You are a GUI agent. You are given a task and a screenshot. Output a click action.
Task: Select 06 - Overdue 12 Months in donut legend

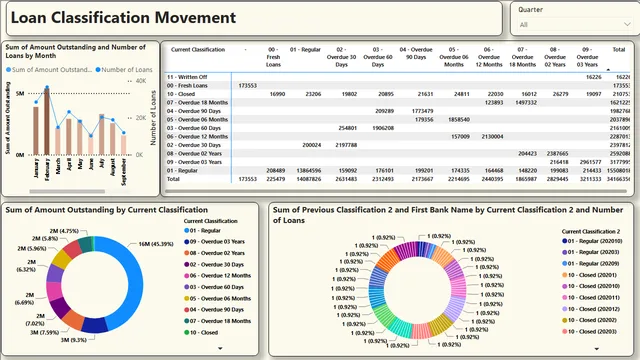coord(218,276)
